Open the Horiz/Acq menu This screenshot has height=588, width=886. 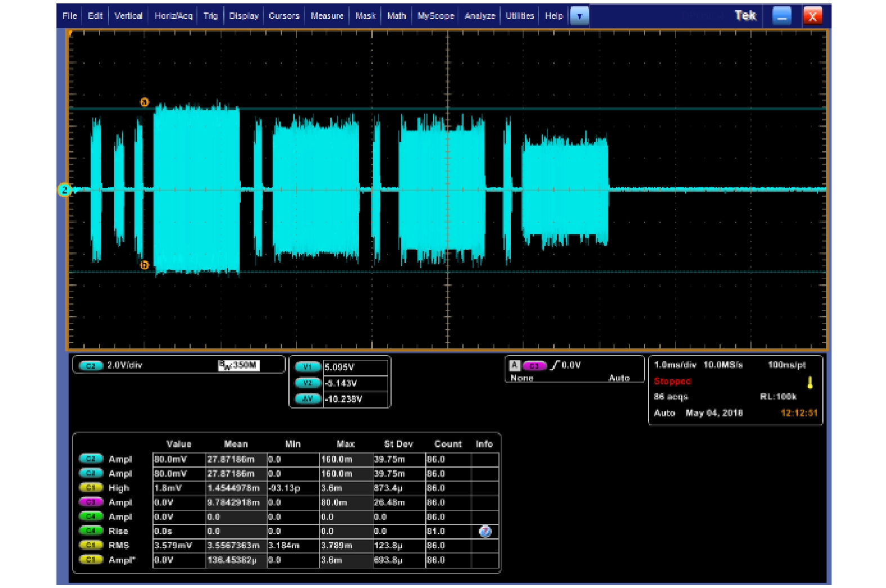[173, 16]
